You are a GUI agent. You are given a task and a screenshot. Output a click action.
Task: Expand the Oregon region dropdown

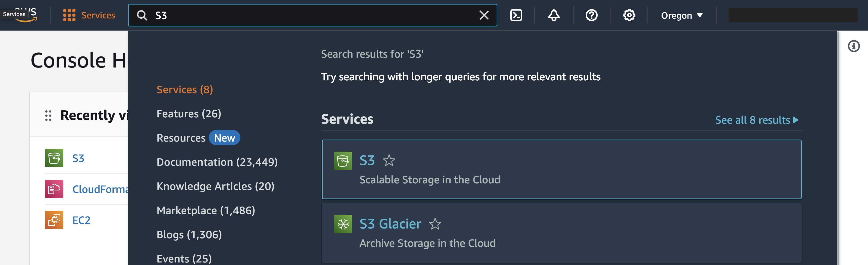tap(682, 16)
